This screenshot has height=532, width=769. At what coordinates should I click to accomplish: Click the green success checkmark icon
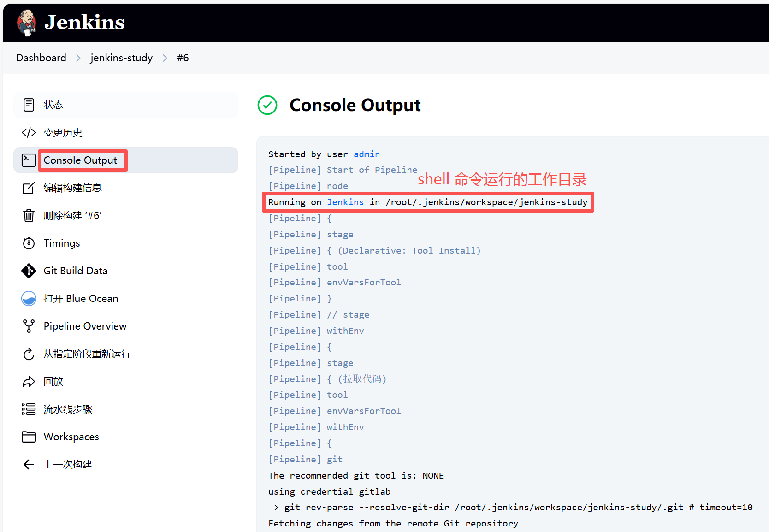tap(267, 105)
